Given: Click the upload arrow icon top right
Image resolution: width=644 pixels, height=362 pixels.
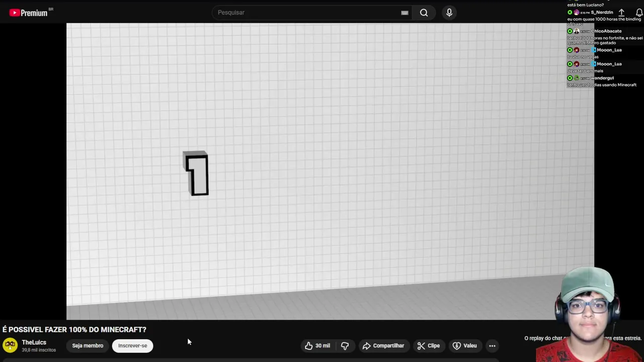Looking at the screenshot, I should 621,13.
